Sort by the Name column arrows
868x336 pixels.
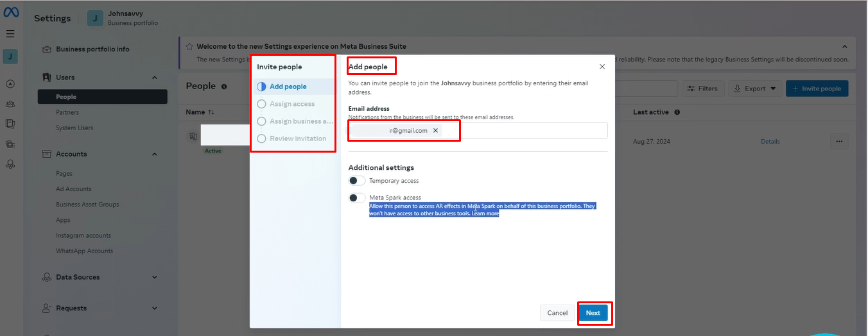[211, 112]
